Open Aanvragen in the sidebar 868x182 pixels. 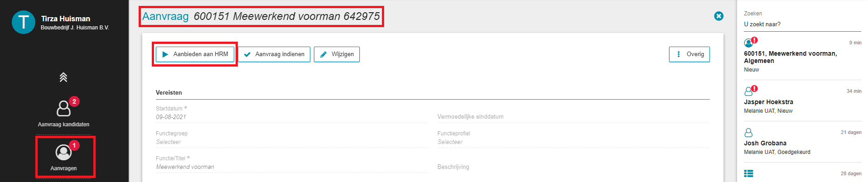(x=64, y=157)
